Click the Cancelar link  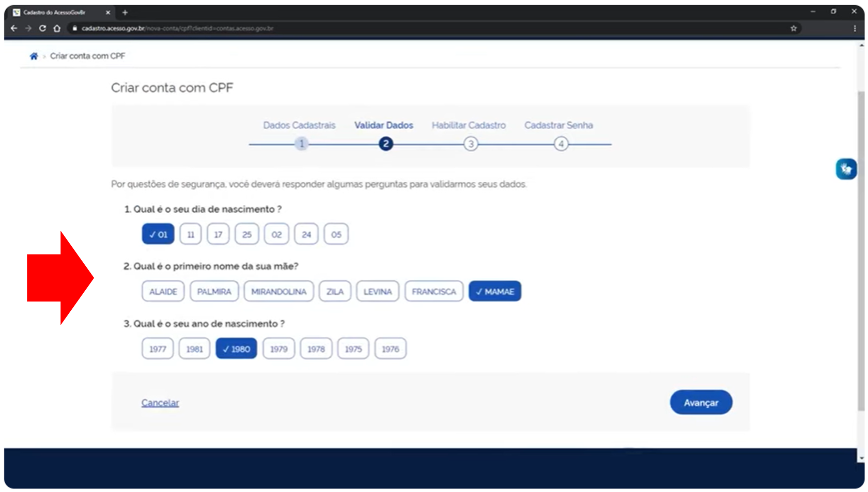click(x=160, y=403)
